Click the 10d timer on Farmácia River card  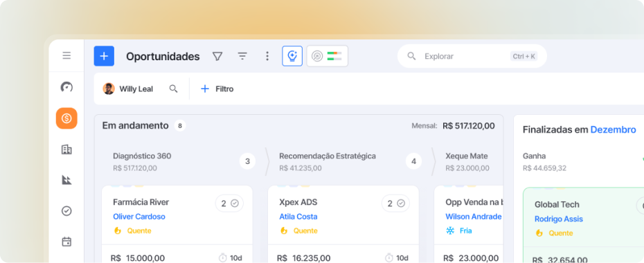pos(231,257)
